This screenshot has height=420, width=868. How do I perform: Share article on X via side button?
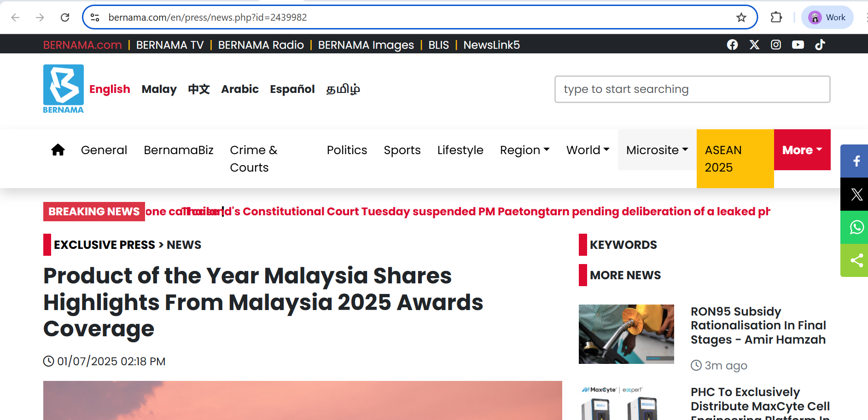[855, 194]
